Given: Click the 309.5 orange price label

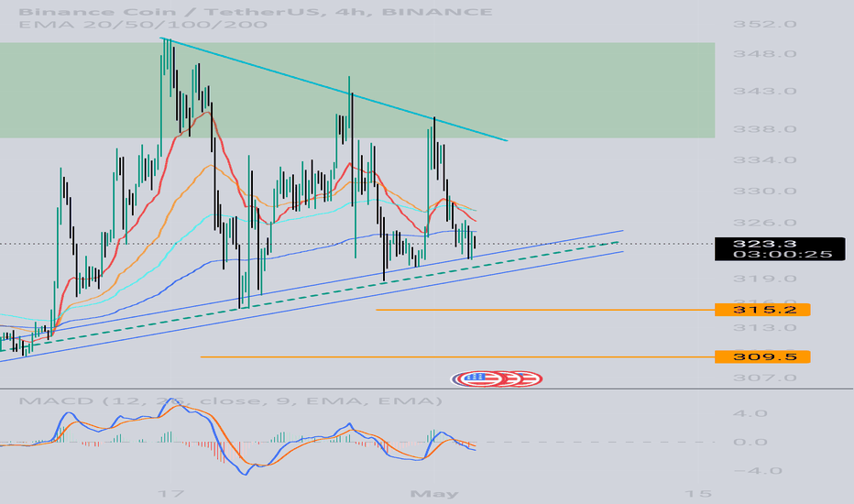Looking at the screenshot, I should 762,356.
